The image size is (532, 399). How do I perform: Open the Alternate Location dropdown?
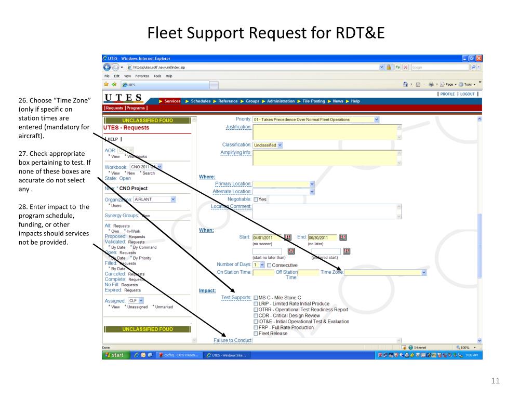click(x=312, y=192)
